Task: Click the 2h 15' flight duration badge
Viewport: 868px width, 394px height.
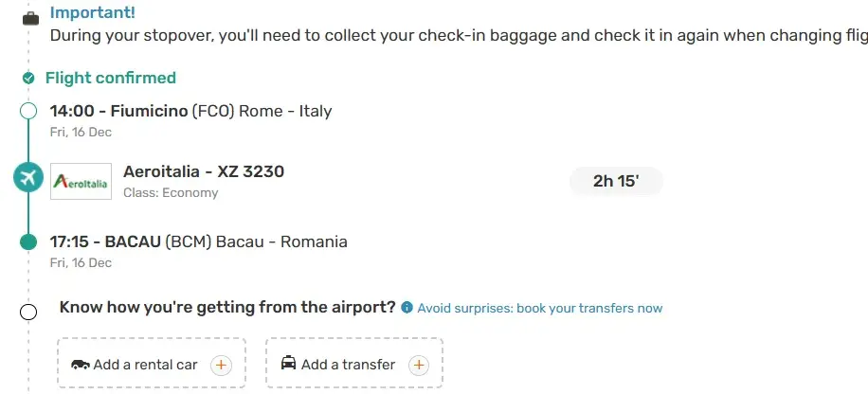Action: tap(616, 181)
